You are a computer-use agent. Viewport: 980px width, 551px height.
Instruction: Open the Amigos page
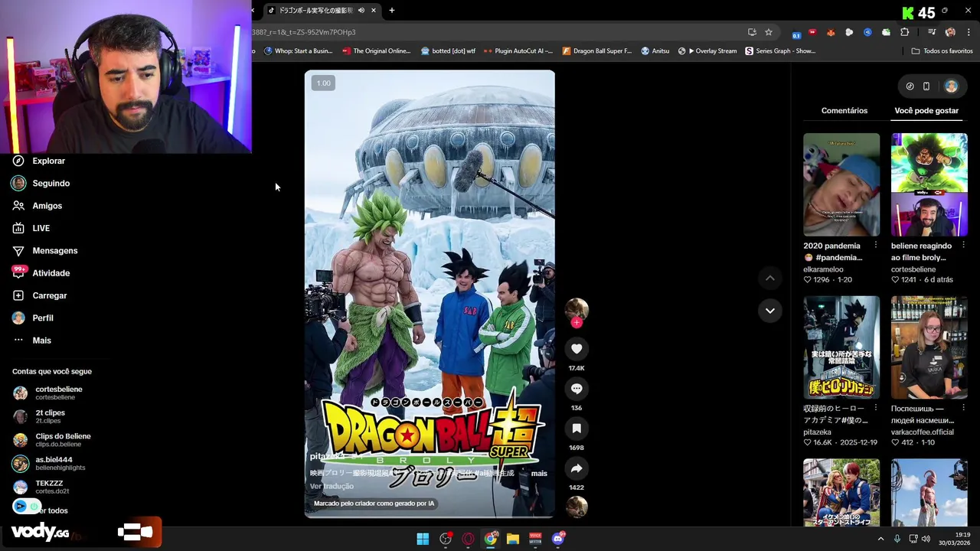[37, 206]
